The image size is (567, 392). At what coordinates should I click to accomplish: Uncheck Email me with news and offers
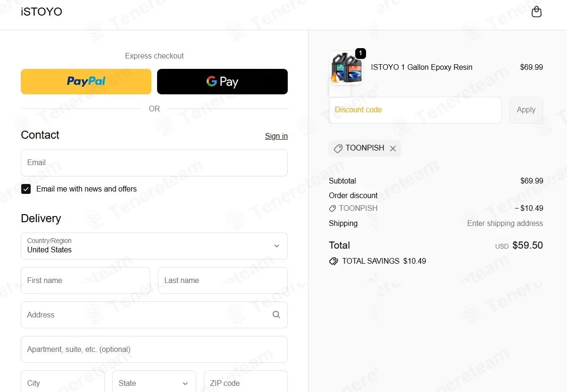click(26, 189)
